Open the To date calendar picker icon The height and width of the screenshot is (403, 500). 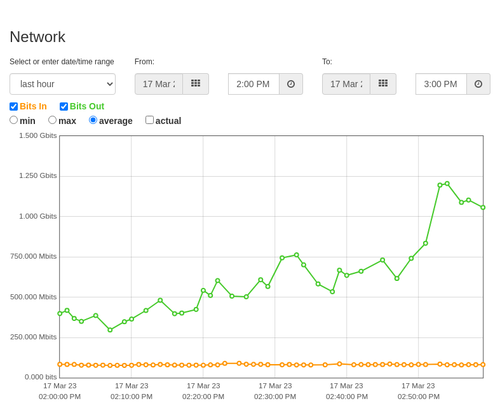click(383, 84)
